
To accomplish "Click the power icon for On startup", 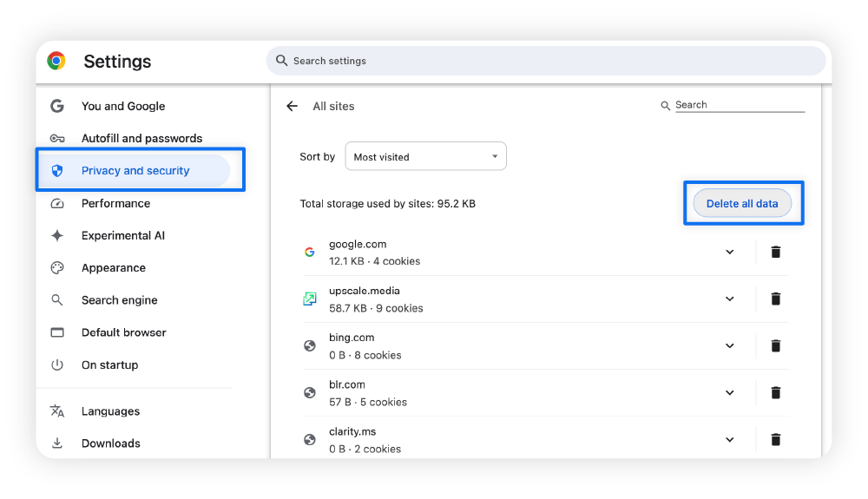I will tap(57, 364).
